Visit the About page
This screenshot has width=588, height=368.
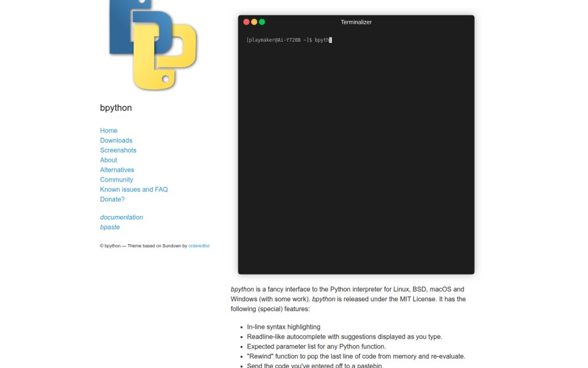(108, 160)
